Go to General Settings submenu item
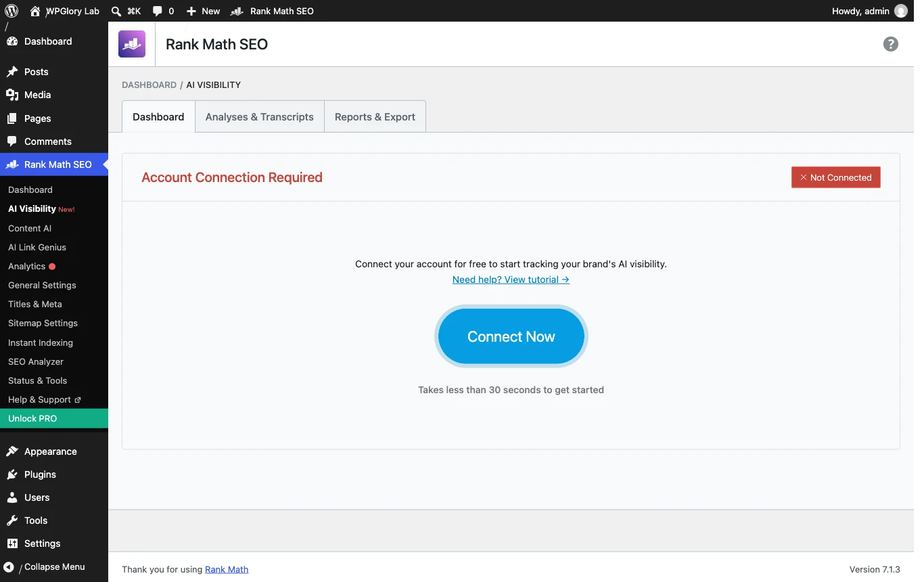This screenshot has width=924, height=582. click(x=54, y=285)
